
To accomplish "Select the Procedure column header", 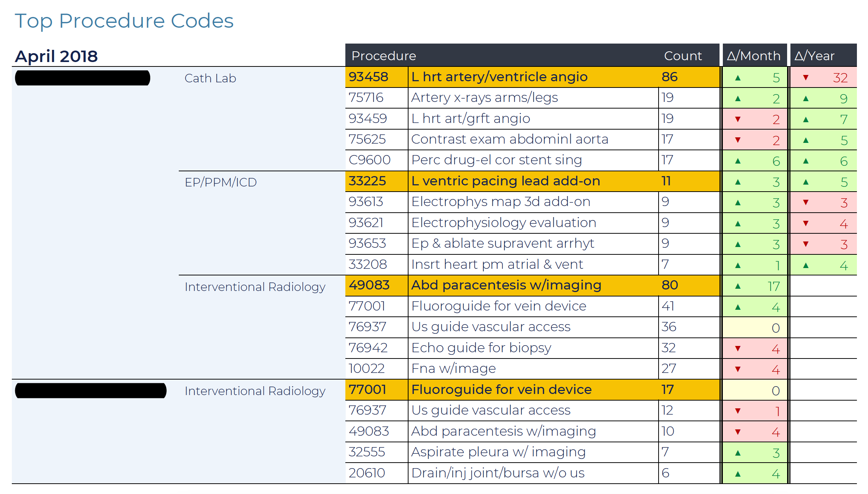I will pyautogui.click(x=383, y=56).
